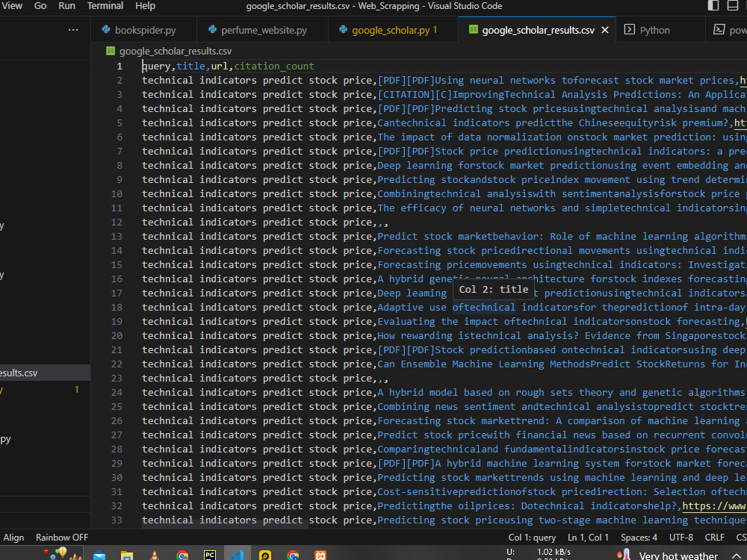Screen dimensions: 747x560
Task: Open the Run menu
Action: tap(66, 6)
